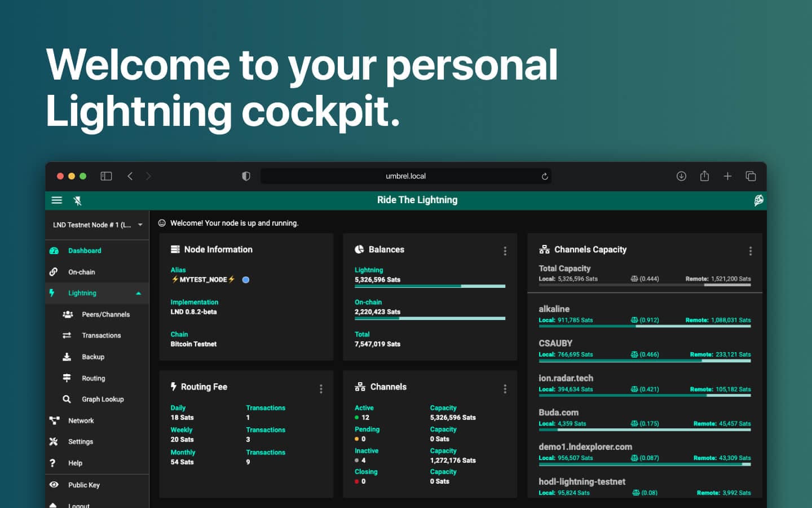Open the hamburger navigation menu

pyautogui.click(x=57, y=200)
